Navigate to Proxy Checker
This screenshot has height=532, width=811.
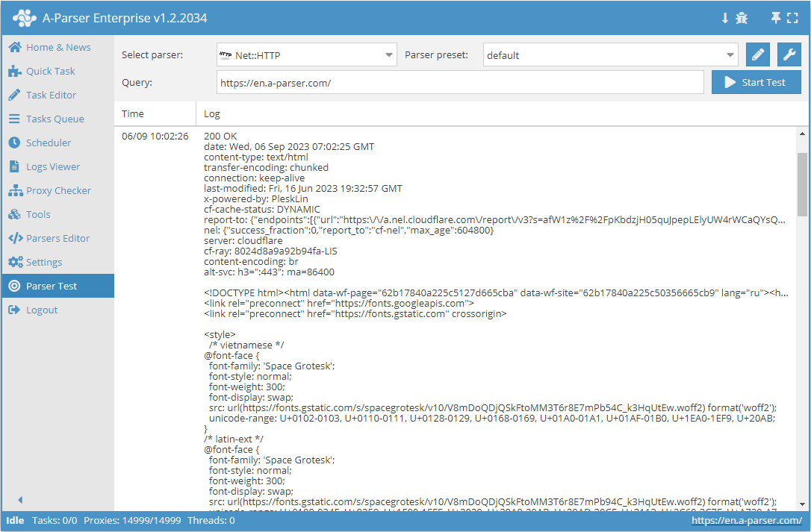point(58,190)
